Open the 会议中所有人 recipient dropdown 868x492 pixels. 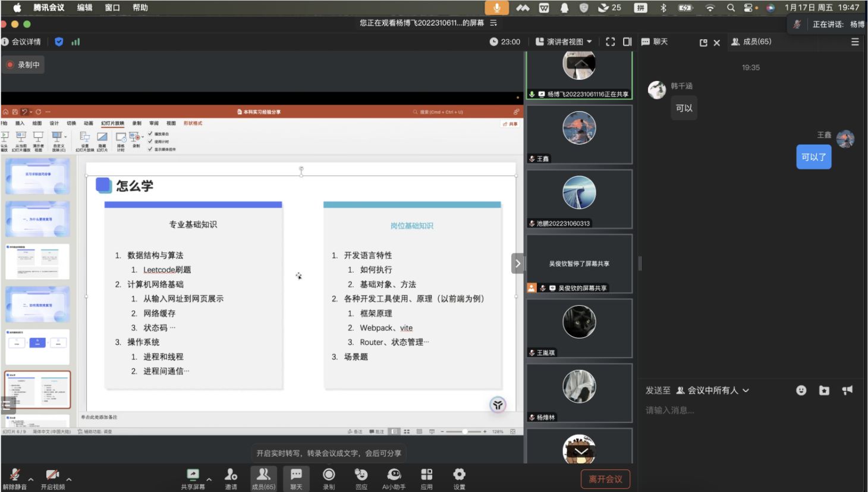tap(713, 390)
